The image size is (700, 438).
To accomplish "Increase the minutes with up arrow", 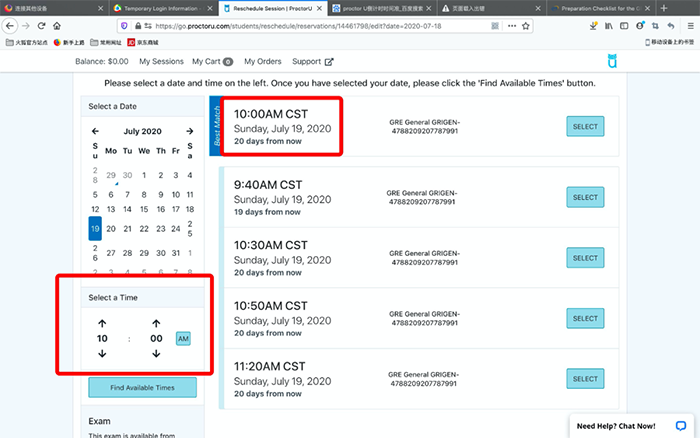I will pyautogui.click(x=156, y=322).
